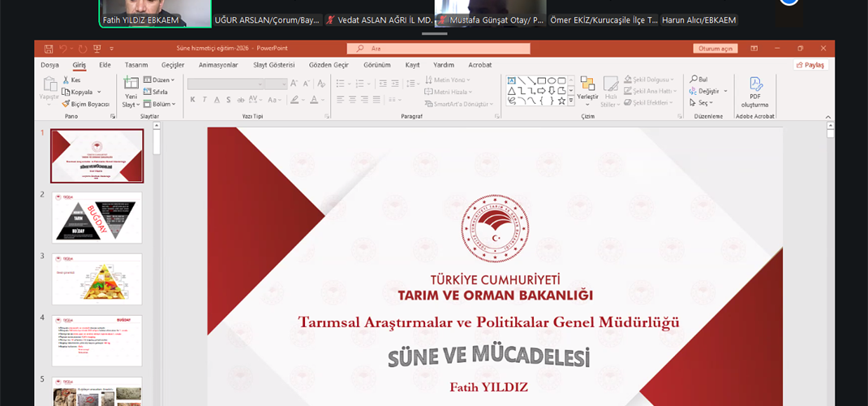
Task: Open the Acrobat tab
Action: click(480, 65)
